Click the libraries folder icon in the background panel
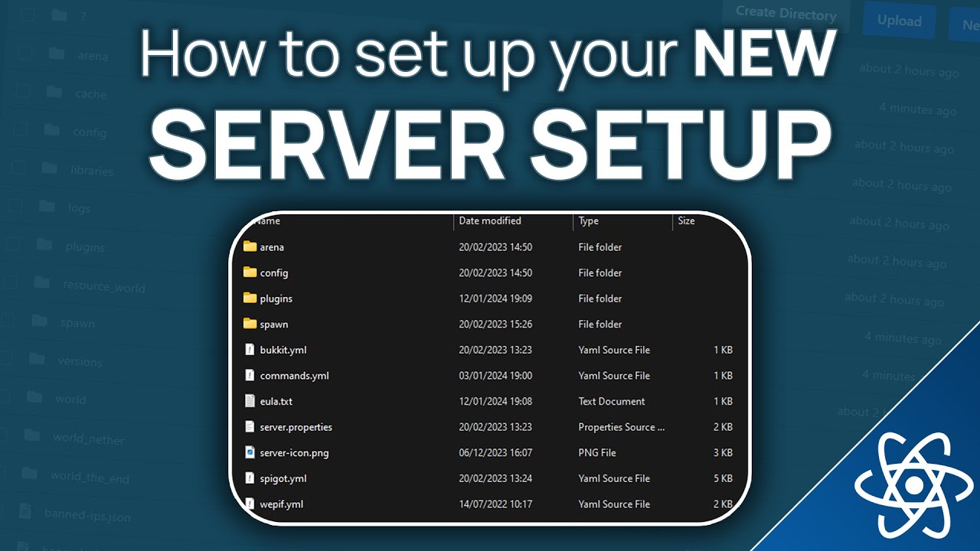The width and height of the screenshot is (980, 551). (49, 168)
